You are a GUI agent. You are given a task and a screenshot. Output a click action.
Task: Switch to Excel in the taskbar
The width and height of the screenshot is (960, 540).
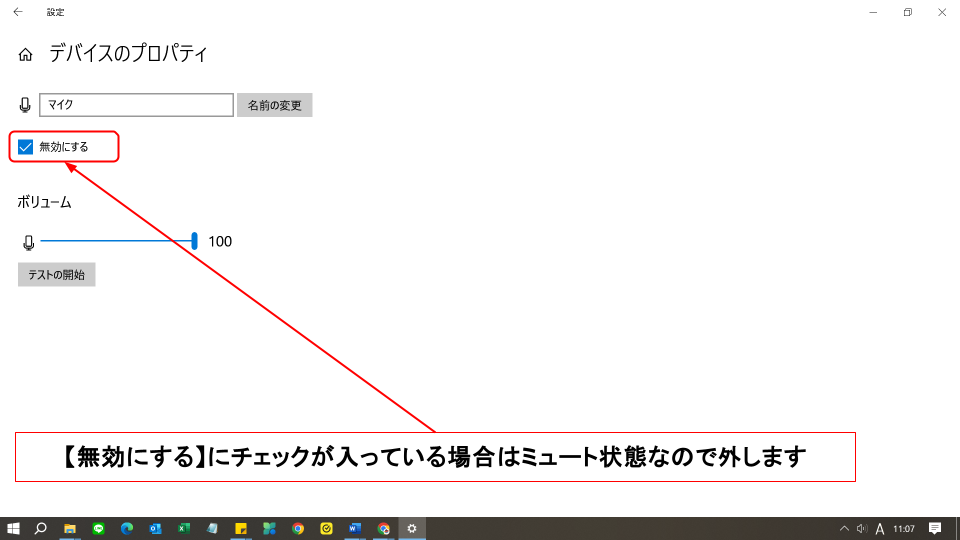(x=184, y=528)
